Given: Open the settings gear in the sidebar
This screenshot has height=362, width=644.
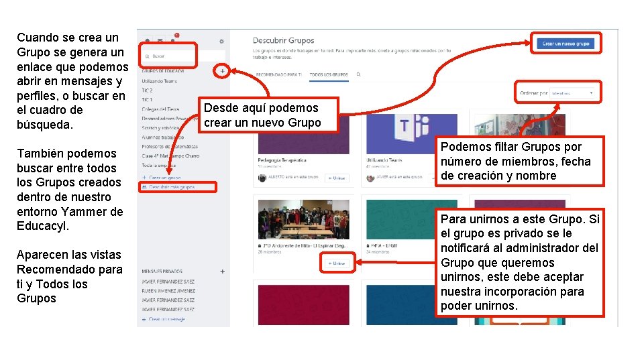Looking at the screenshot, I should tap(221, 42).
